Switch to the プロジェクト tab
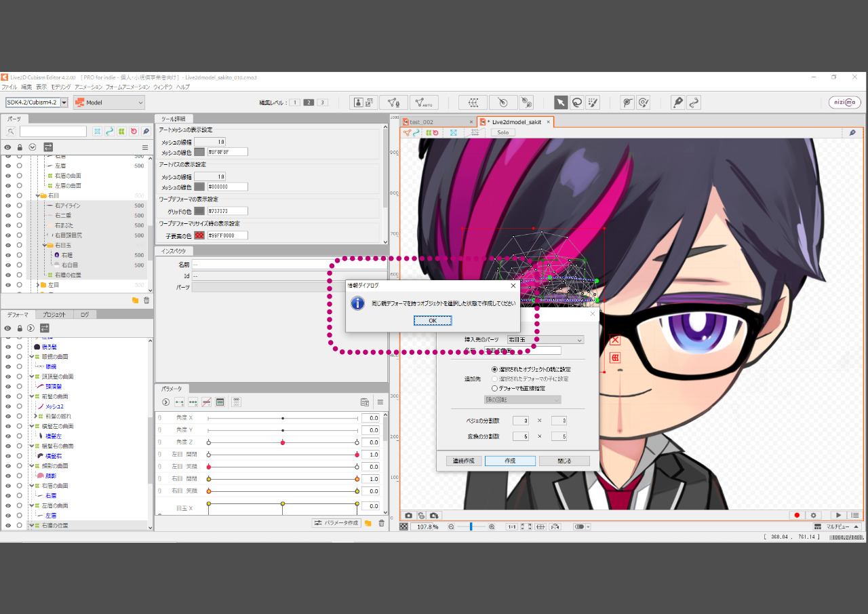 click(x=54, y=315)
